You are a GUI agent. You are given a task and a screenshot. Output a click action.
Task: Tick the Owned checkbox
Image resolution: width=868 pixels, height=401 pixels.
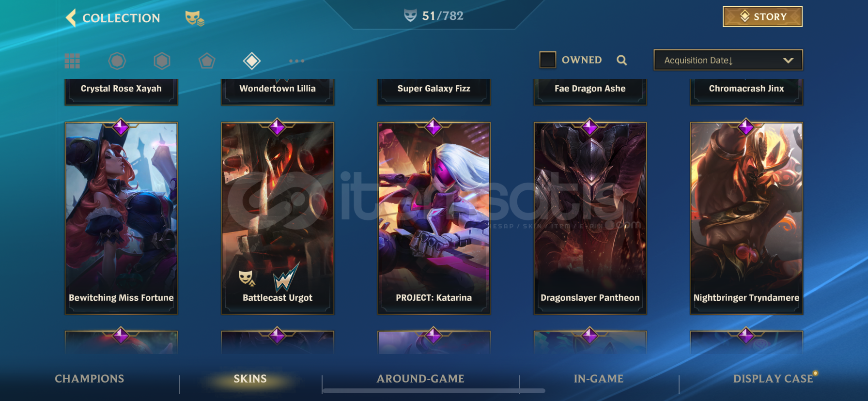click(x=548, y=60)
